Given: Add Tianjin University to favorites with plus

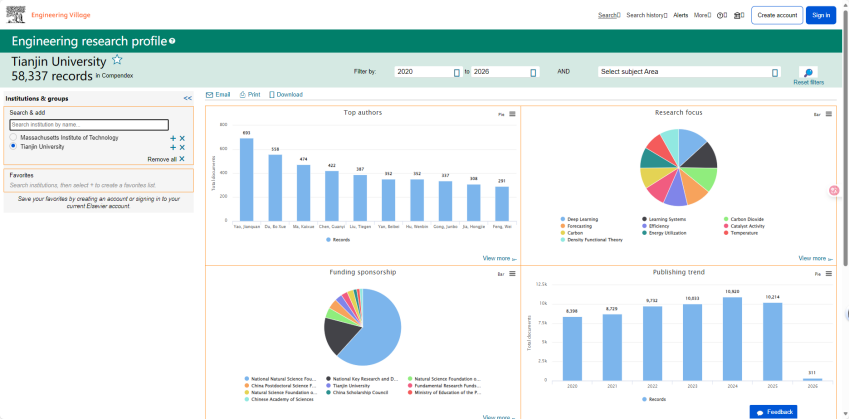Looking at the screenshot, I should coord(173,147).
